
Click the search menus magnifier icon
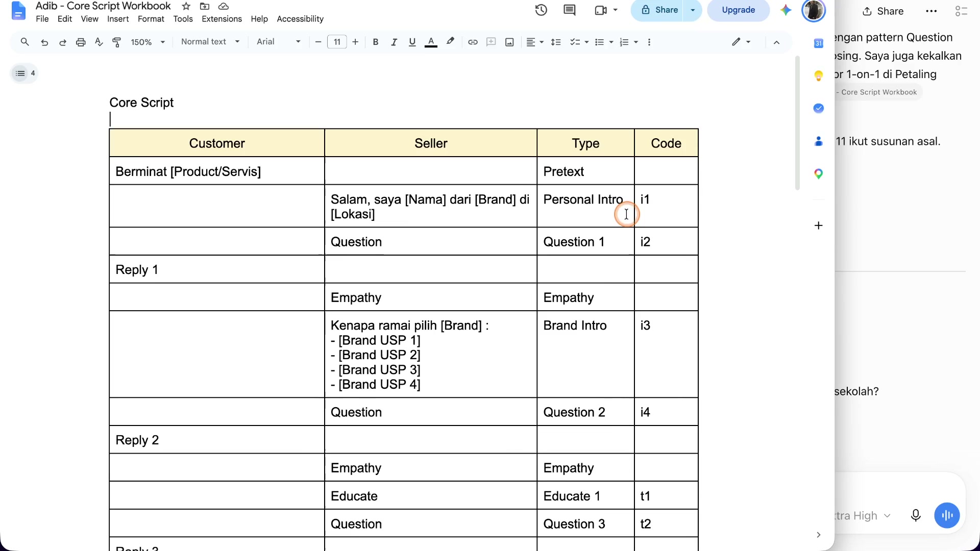(x=24, y=42)
